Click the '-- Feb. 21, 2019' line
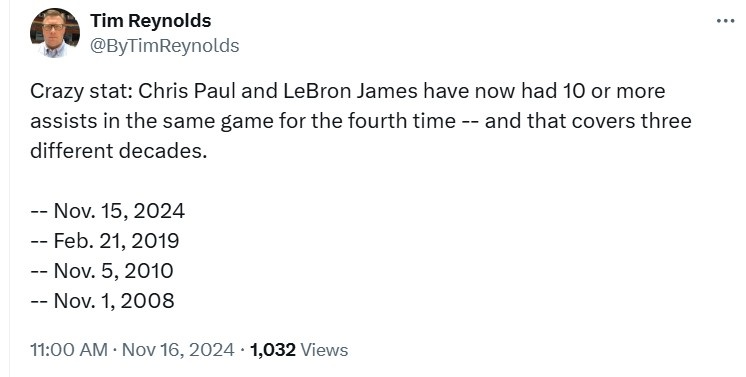The height and width of the screenshot is (377, 746). click(105, 241)
